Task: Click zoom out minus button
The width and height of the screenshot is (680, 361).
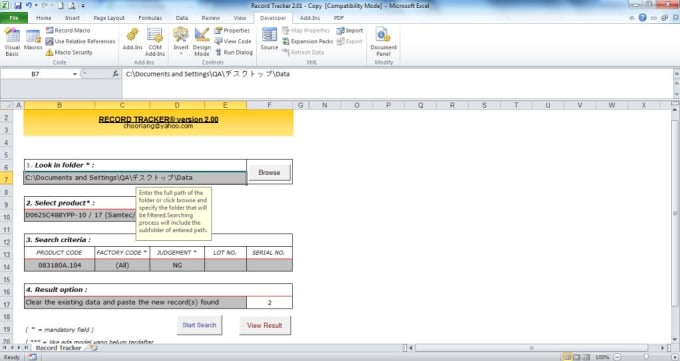Action: click(x=617, y=357)
